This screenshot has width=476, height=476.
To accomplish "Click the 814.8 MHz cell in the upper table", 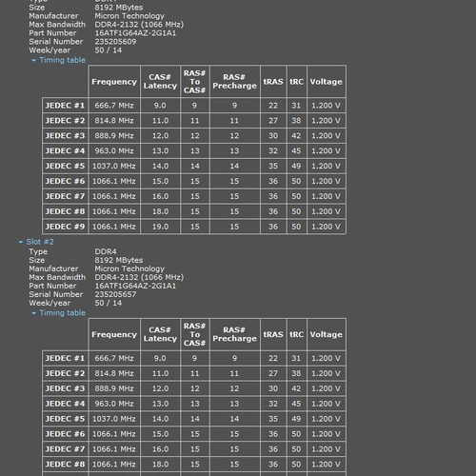I will click(x=114, y=121).
